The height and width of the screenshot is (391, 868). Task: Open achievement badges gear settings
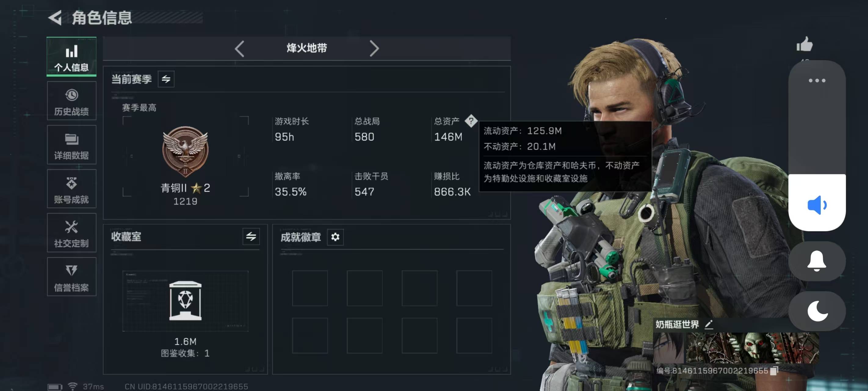click(x=335, y=237)
